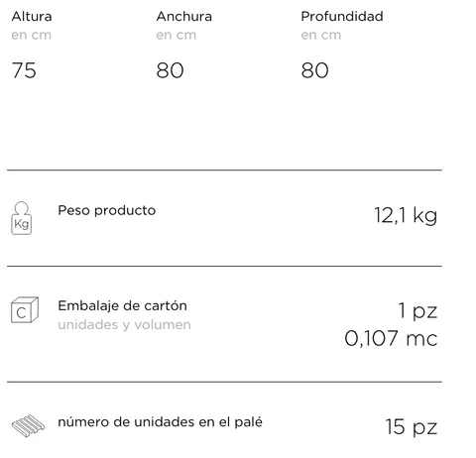476x458 pixels.
Task: Select the Anchura label
Action: (184, 16)
